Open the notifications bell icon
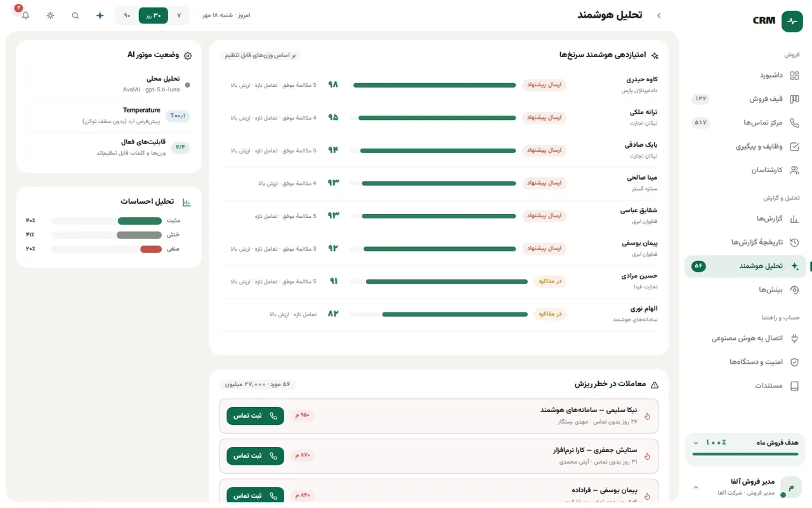The height and width of the screenshot is (508, 812). [x=25, y=15]
